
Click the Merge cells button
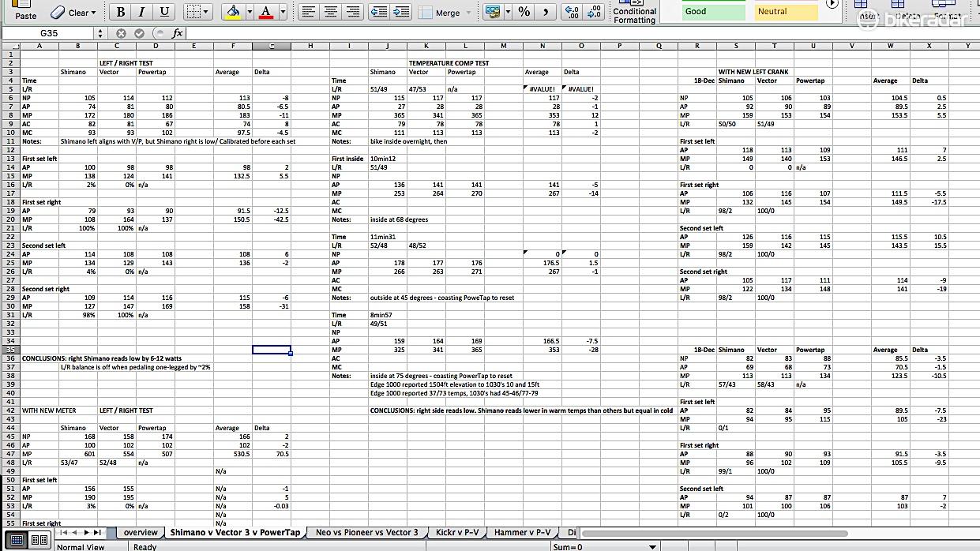coord(440,13)
